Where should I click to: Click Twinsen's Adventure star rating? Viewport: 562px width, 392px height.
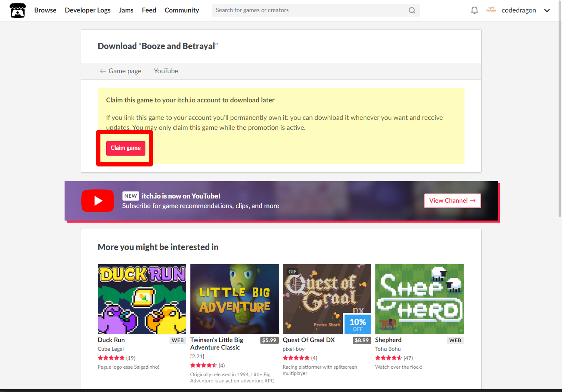204,365
